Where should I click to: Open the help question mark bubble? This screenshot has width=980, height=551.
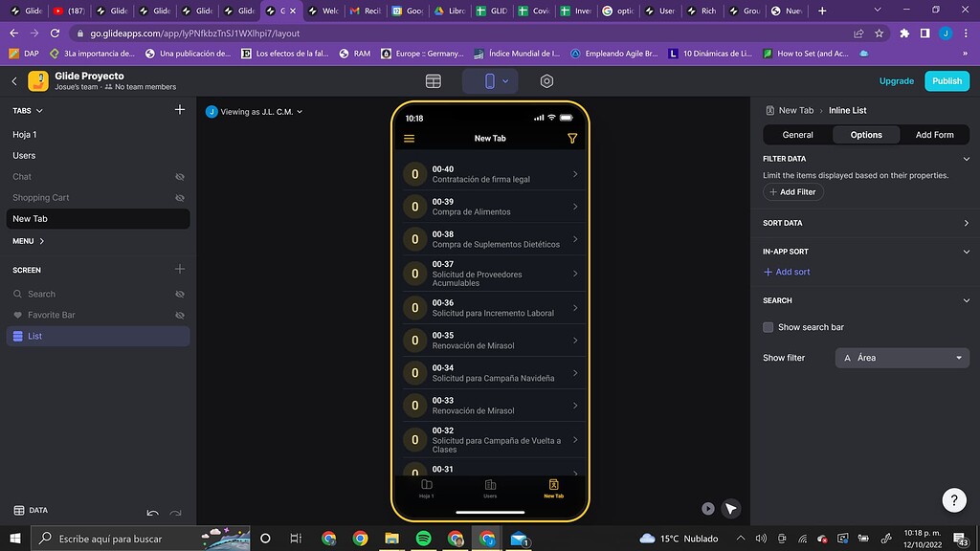[x=954, y=500]
